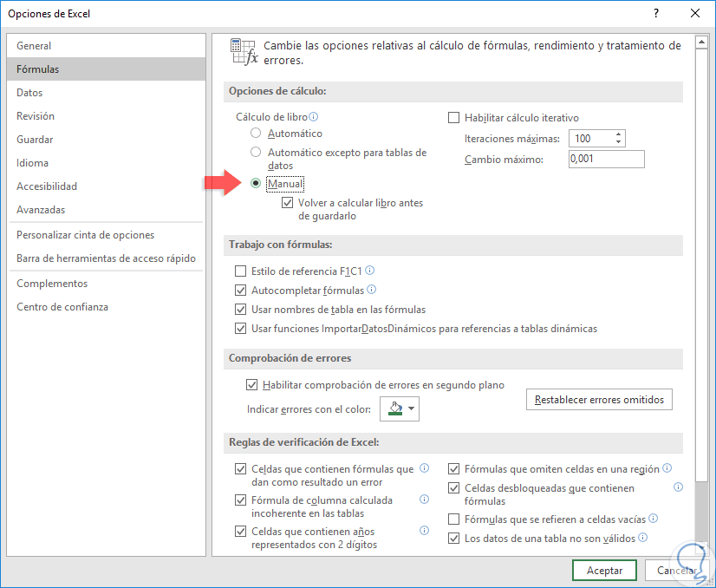Uncheck Usar nombres de tabla en las fórmulas
Viewport: 716px width, 588px height.
point(240,310)
